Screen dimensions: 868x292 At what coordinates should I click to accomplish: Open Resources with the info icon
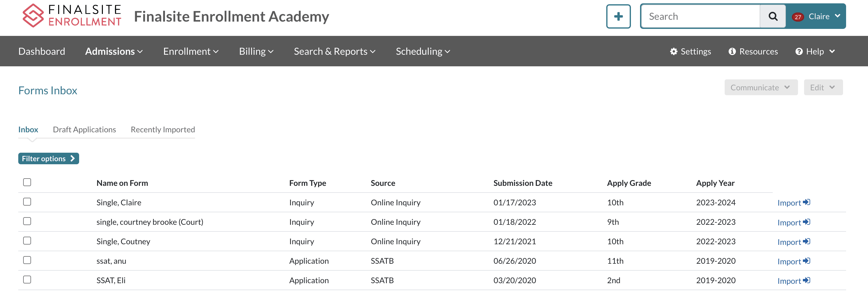[x=753, y=51]
